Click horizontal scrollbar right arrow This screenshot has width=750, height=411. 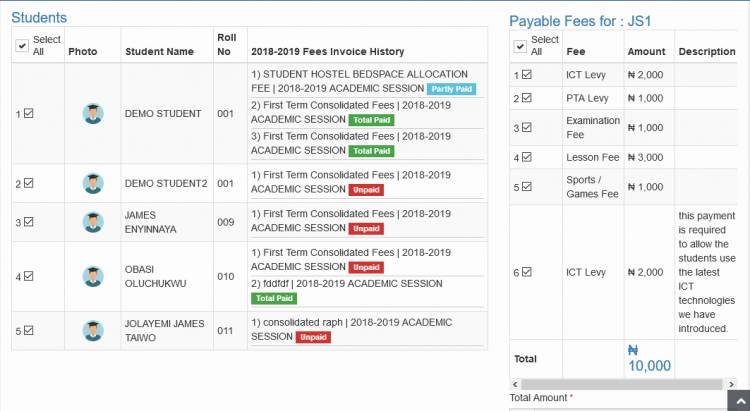click(x=730, y=384)
